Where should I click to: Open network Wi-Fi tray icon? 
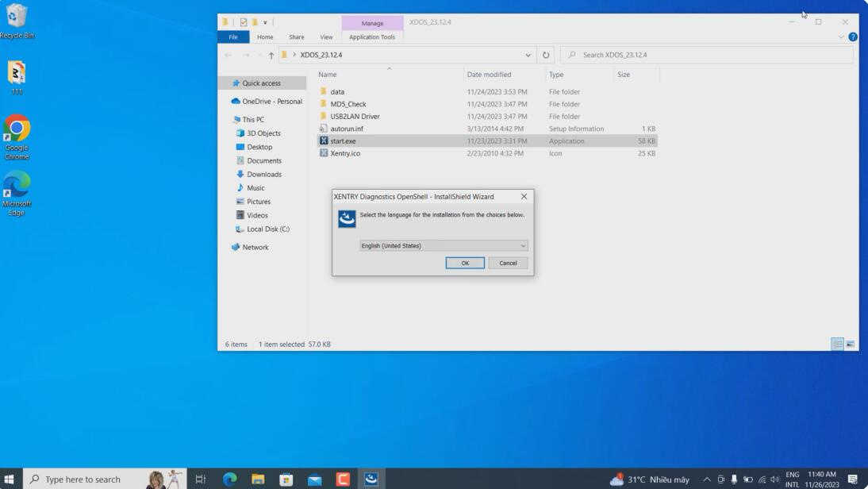(762, 479)
